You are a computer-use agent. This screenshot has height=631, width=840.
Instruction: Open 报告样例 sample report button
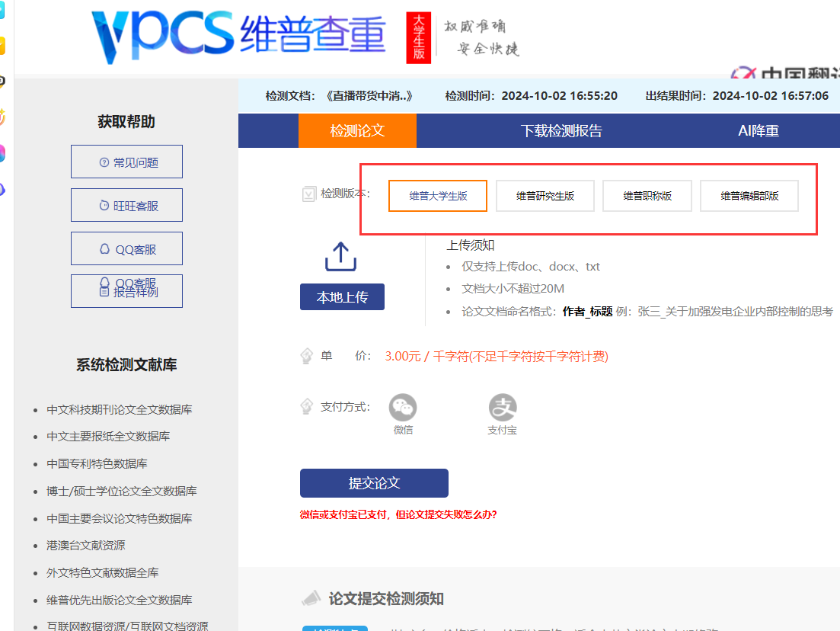(126, 291)
